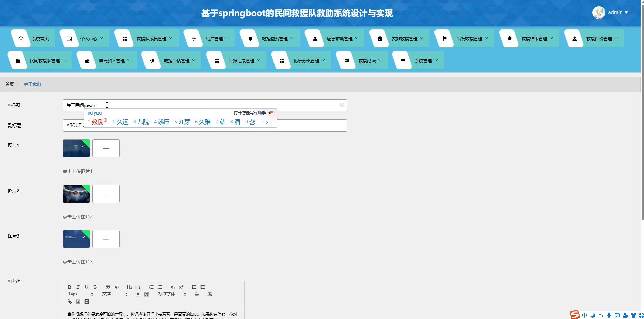Insert a blockquote in the editor
The image size is (644, 319).
[108, 287]
